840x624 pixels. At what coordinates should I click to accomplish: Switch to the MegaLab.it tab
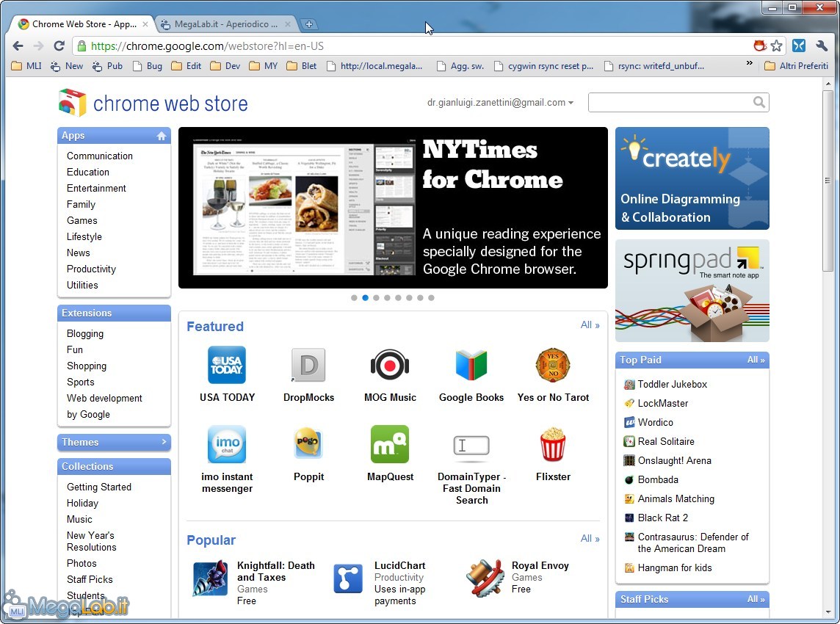(225, 24)
